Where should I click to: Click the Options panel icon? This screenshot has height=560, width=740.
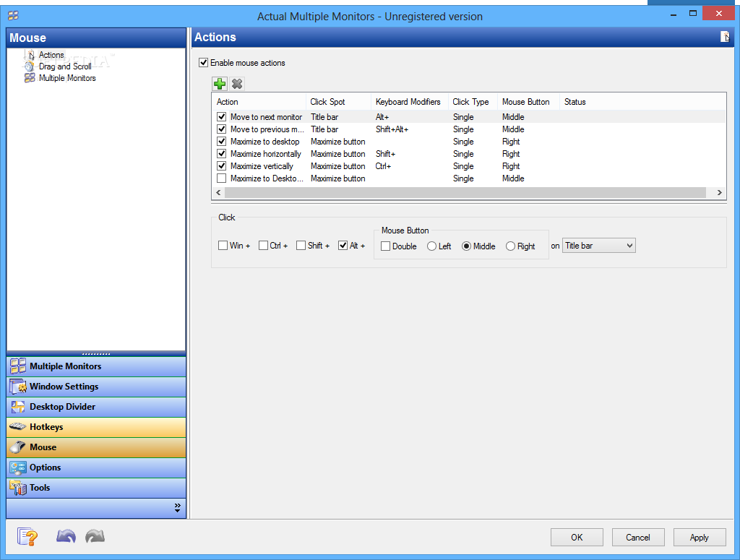coord(18,468)
